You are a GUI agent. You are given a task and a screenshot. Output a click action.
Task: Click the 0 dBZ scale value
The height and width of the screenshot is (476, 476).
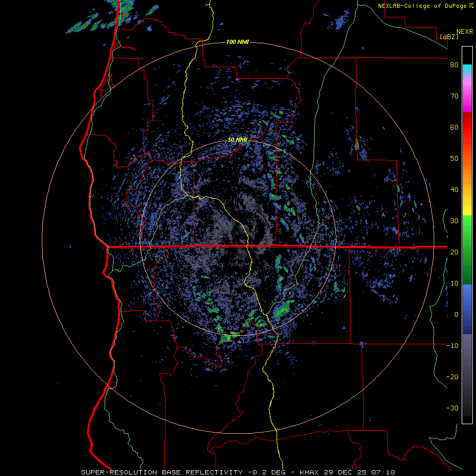(456, 315)
